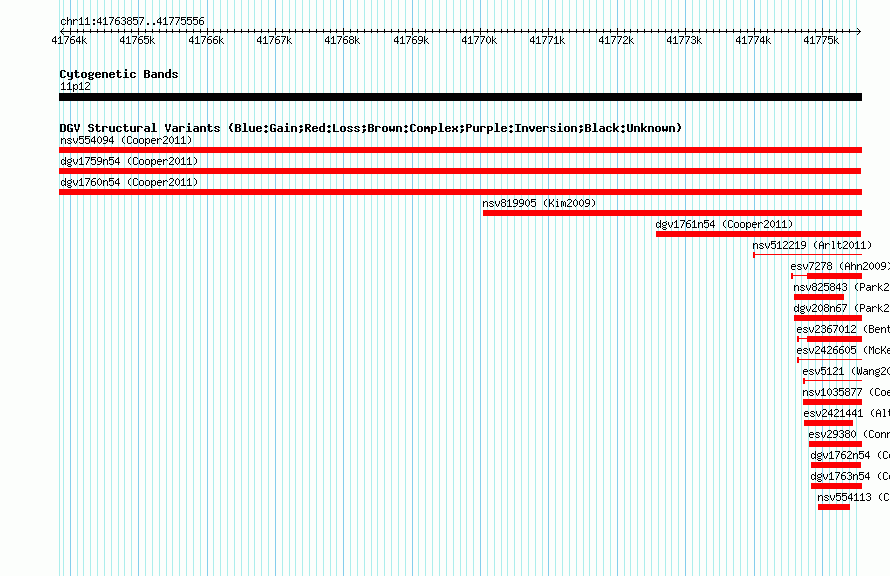The image size is (890, 576).
Task: Click the red bar under nsv1035877
Action: [x=833, y=402]
